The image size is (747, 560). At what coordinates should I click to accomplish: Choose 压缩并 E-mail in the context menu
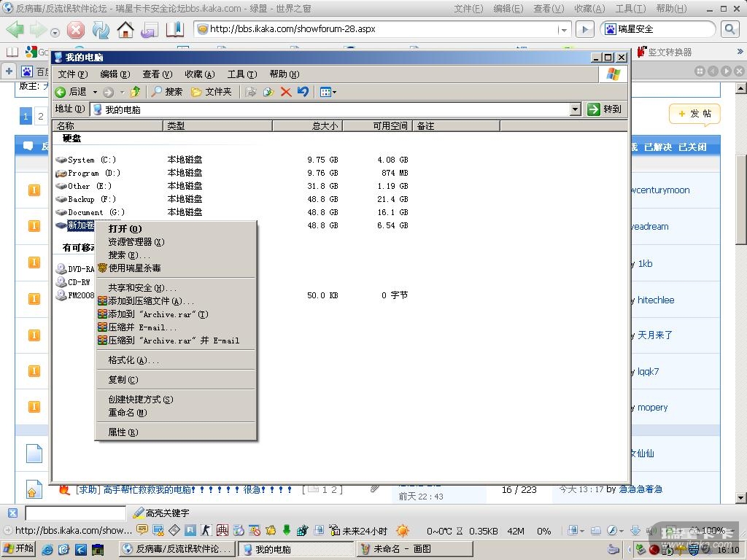176,327
